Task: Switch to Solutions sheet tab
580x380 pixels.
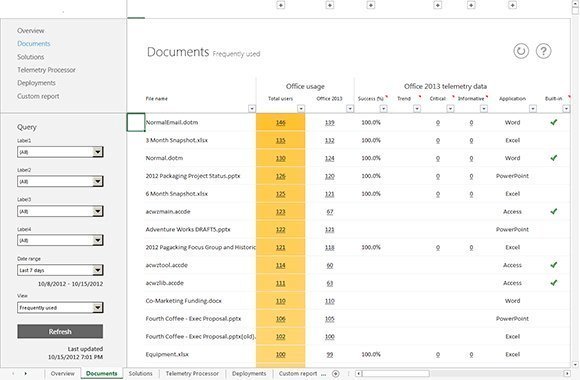Action: click(x=141, y=374)
